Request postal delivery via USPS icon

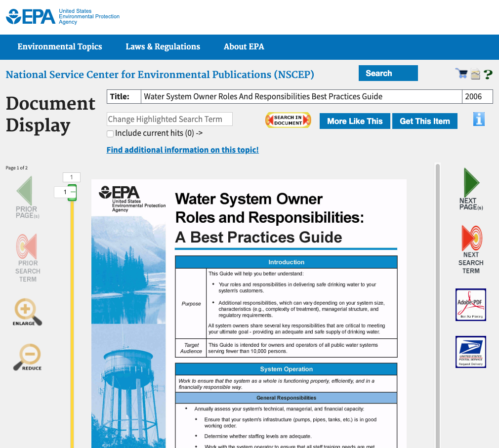pyautogui.click(x=471, y=352)
